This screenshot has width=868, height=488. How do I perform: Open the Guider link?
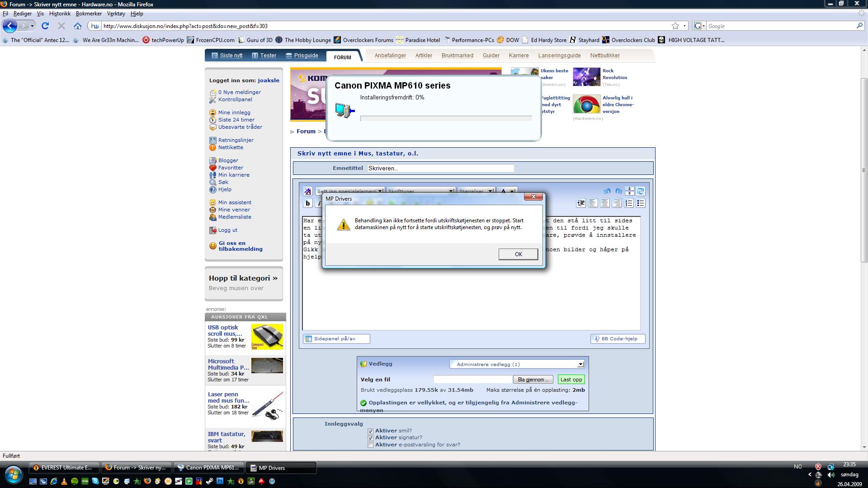pos(491,56)
